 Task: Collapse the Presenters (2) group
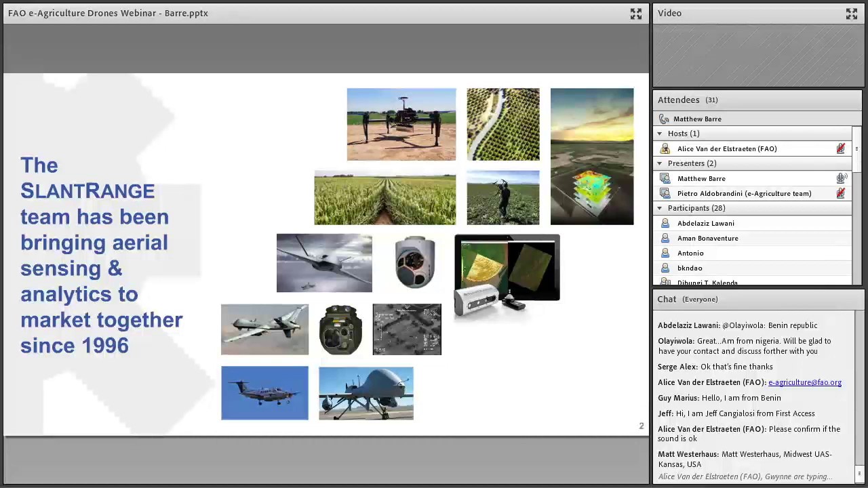(659, 163)
